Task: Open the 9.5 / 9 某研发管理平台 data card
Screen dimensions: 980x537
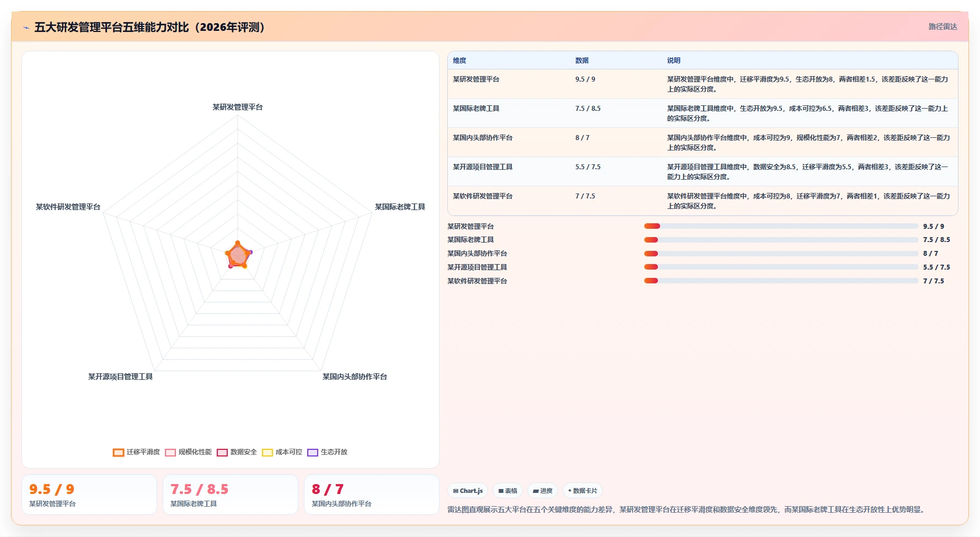Action: coord(89,495)
